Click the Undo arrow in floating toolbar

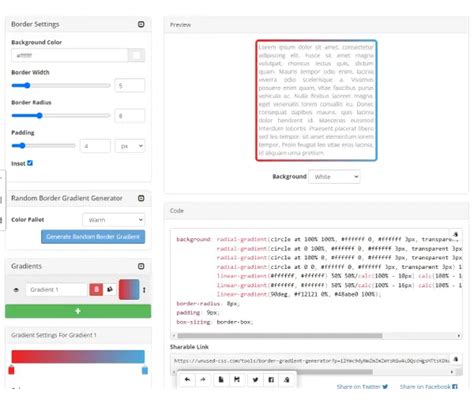(x=187, y=380)
